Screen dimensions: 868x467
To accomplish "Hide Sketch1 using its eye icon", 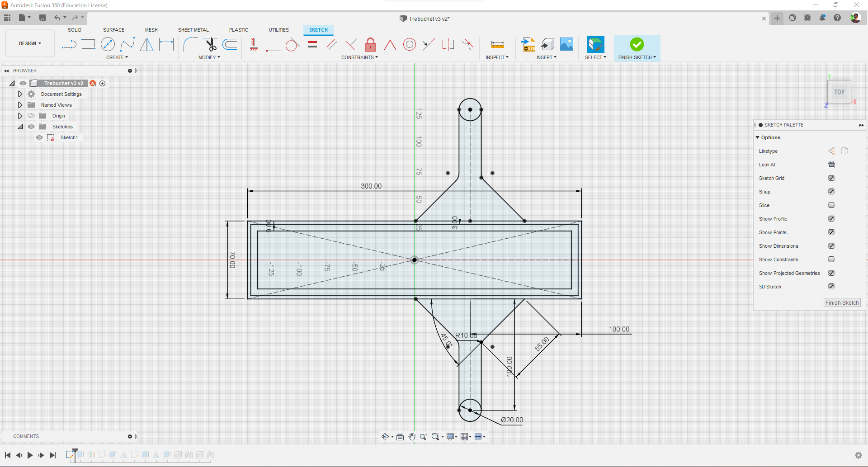I will [39, 137].
